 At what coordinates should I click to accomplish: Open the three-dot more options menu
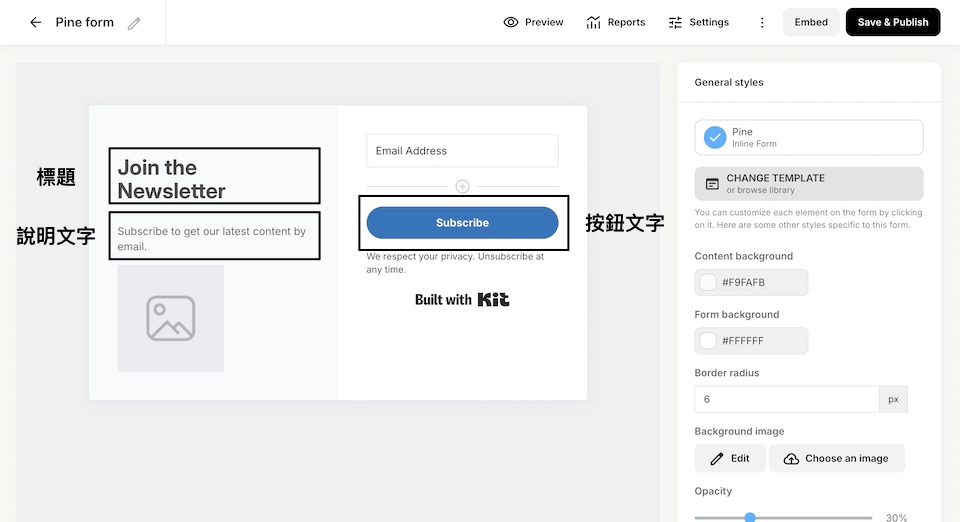tap(762, 22)
